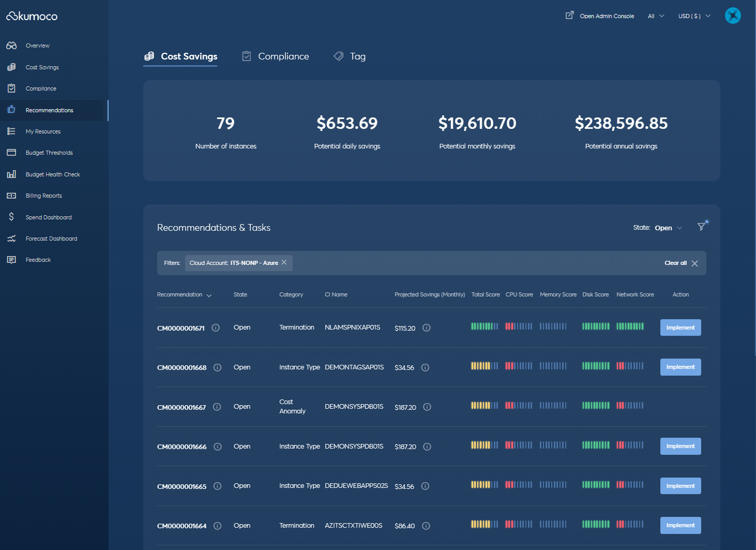756x550 pixels.
Task: Toggle sort order on Recommendation column
Action: coord(209,295)
